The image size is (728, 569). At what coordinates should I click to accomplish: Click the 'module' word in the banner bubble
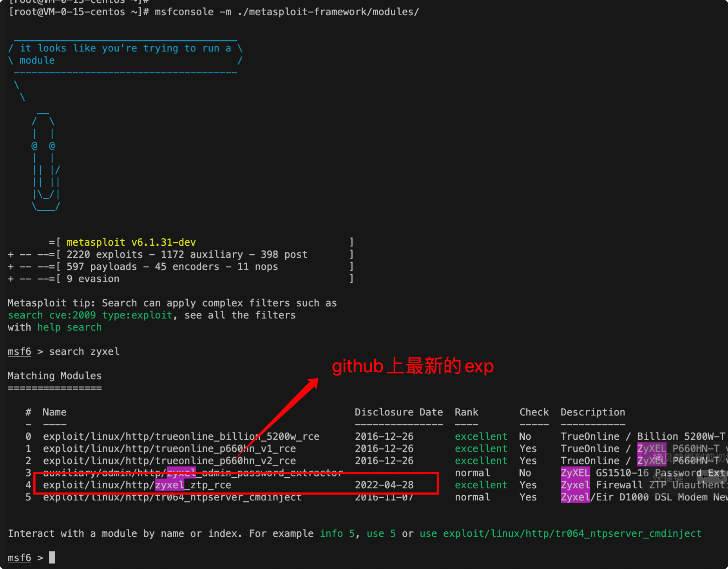tap(37, 60)
